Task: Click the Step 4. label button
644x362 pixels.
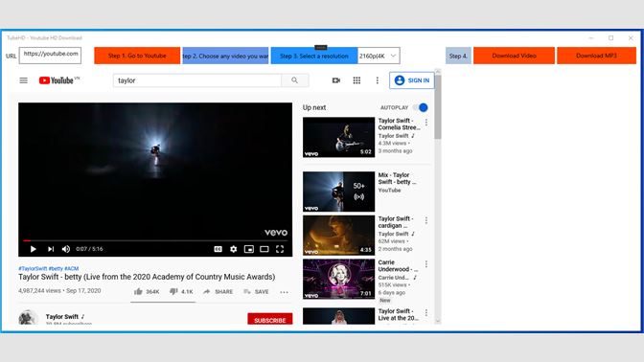Action: click(x=458, y=56)
